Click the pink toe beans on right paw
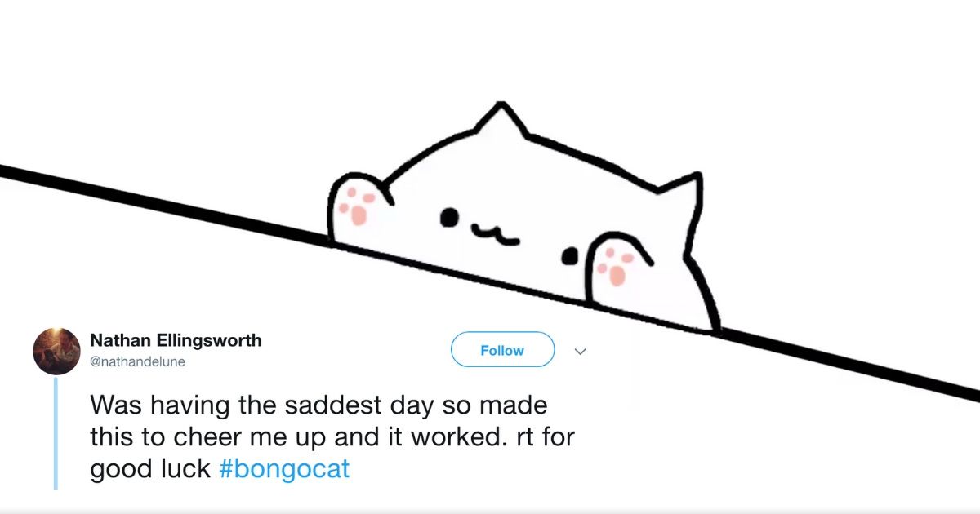Image resolution: width=980 pixels, height=514 pixels. [x=615, y=266]
